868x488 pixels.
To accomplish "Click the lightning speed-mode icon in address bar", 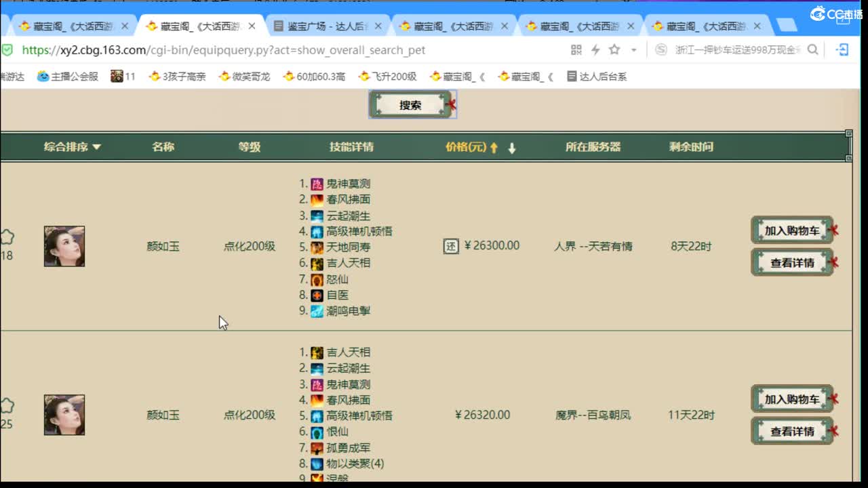I will [595, 49].
